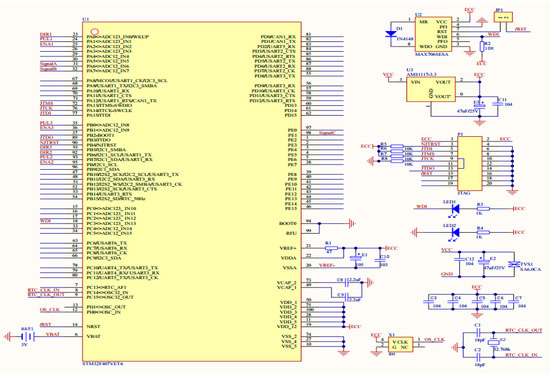This screenshot has height=376, width=550.
Task: Click the U3 AMS1117-3.3 regulator block
Action: coord(431,89)
